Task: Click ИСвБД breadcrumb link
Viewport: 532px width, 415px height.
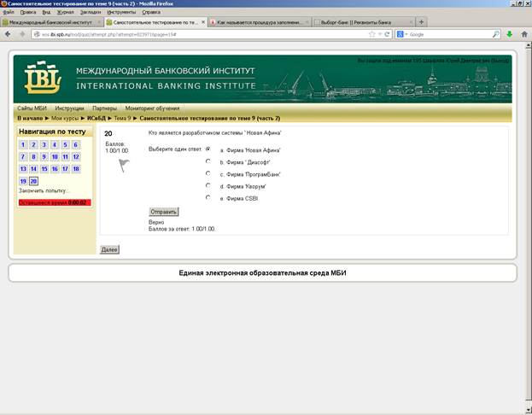Action: [96, 118]
